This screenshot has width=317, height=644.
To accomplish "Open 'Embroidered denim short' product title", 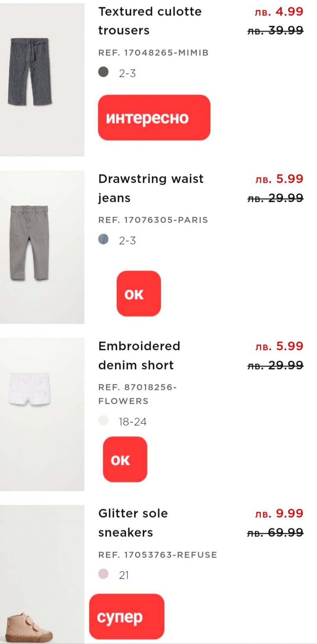I will (x=139, y=356).
